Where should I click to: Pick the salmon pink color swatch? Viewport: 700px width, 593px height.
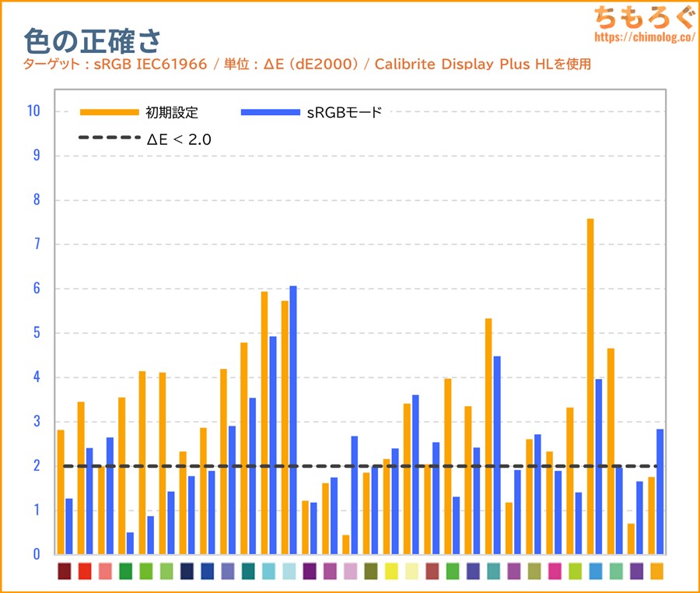pos(105,572)
